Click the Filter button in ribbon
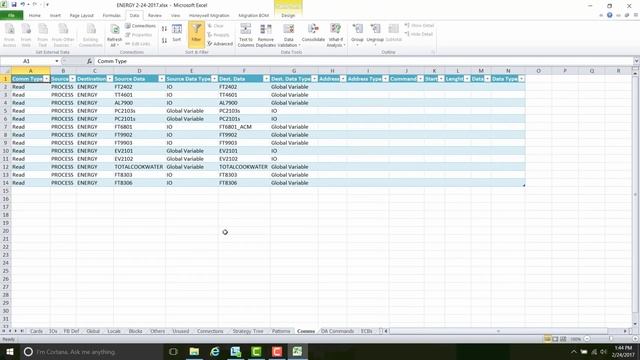The height and width of the screenshot is (360, 640). point(196,34)
